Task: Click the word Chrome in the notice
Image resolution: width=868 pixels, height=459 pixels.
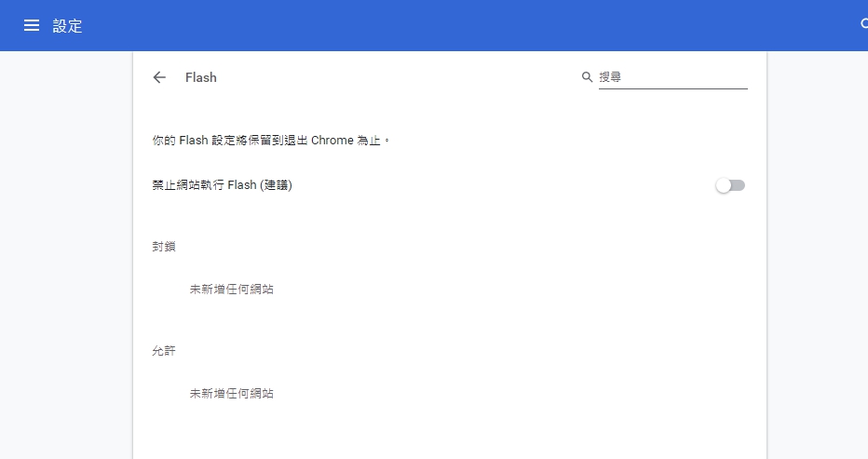Action: pyautogui.click(x=332, y=141)
